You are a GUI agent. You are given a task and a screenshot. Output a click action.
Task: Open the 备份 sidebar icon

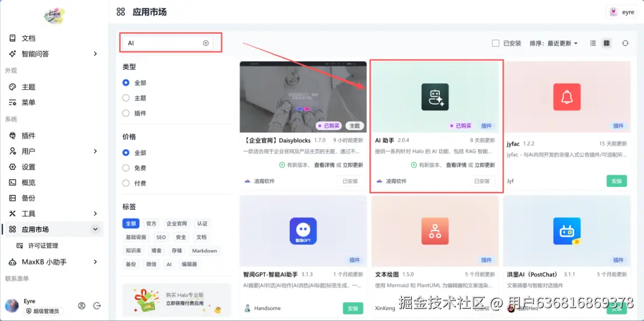point(13,198)
